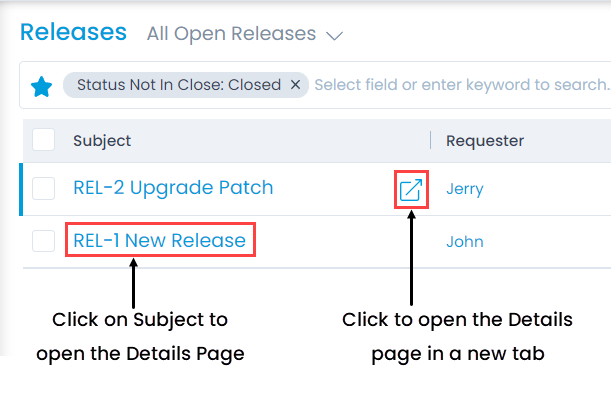The width and height of the screenshot is (611, 404).
Task: Focus the keyword search field
Action: (462, 85)
